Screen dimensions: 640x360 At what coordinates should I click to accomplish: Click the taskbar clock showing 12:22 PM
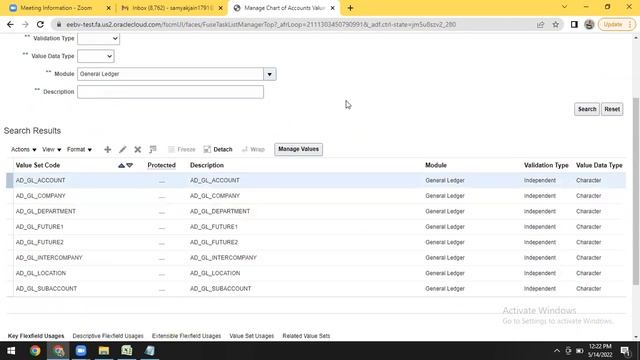pos(600,351)
